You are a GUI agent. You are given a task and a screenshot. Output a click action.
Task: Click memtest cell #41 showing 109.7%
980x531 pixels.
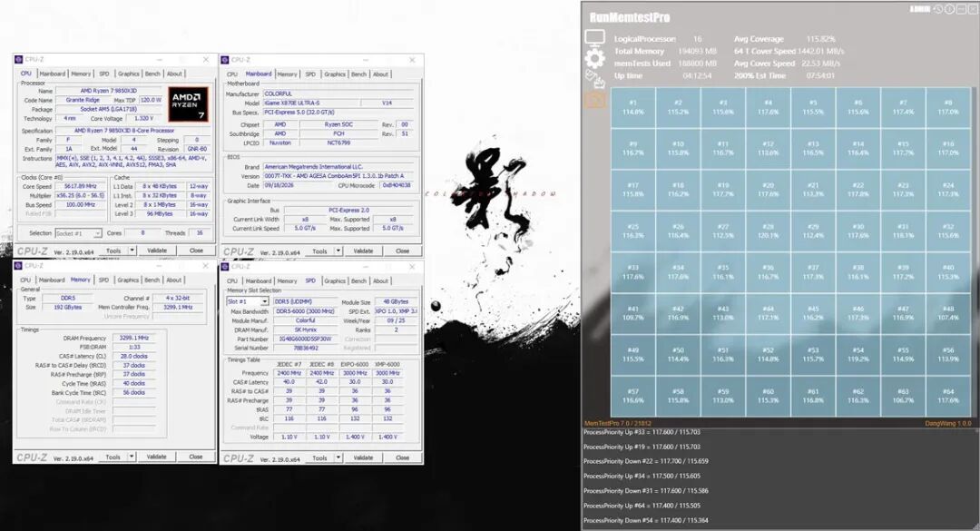coord(632,313)
